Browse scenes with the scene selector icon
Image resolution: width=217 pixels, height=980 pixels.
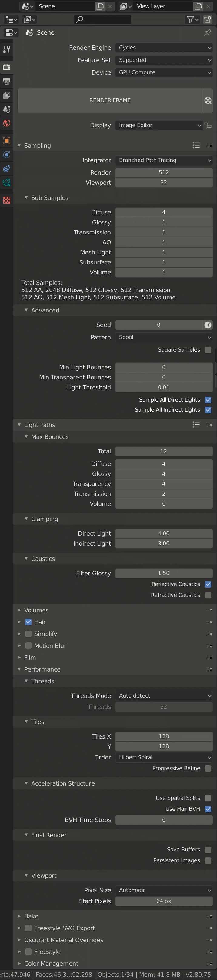click(x=27, y=6)
